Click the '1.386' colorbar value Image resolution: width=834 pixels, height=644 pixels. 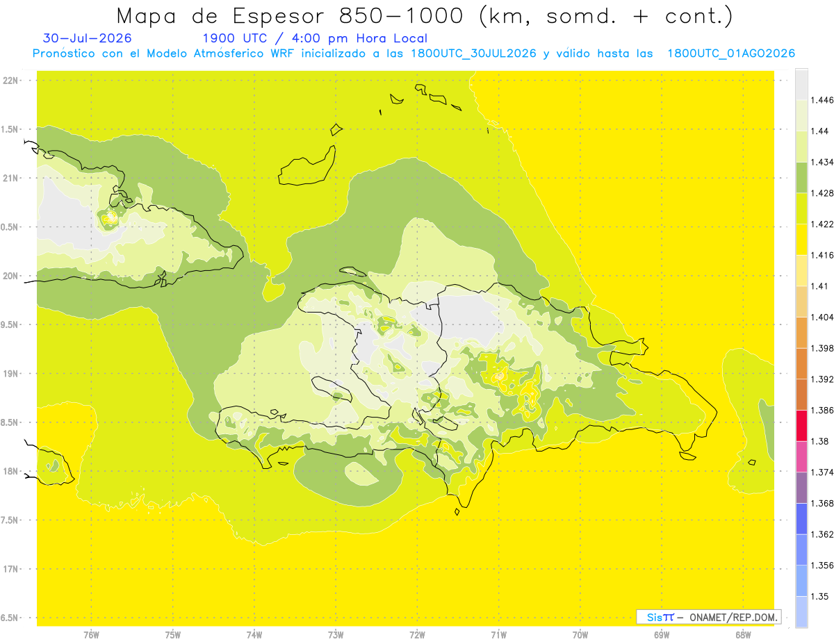click(x=822, y=410)
